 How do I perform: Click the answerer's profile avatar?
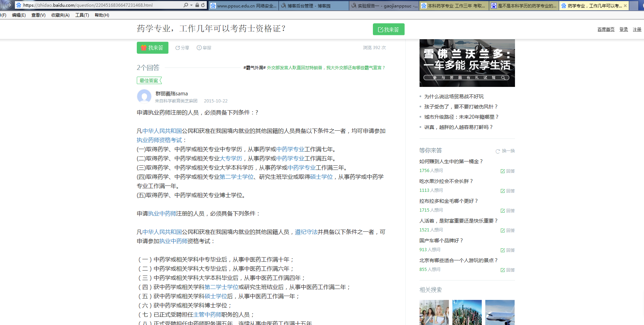point(144,96)
